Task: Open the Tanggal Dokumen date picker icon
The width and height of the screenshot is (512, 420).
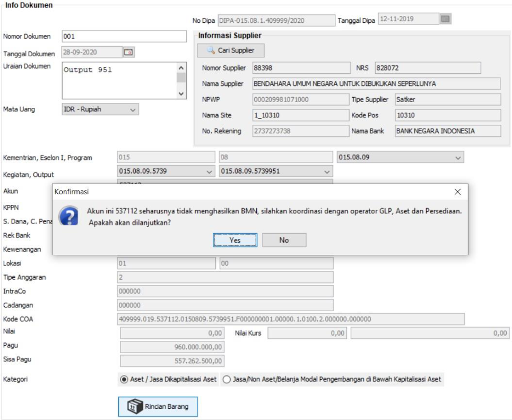Action: click(x=128, y=52)
